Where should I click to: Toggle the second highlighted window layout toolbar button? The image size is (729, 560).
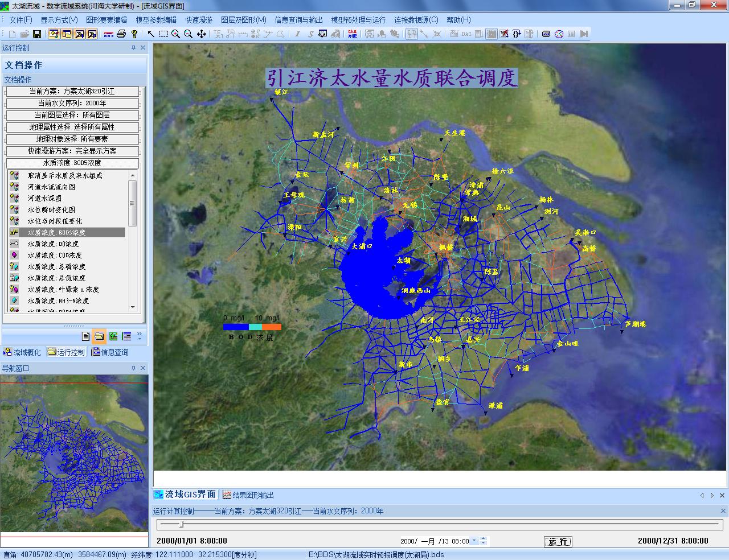tap(67, 34)
